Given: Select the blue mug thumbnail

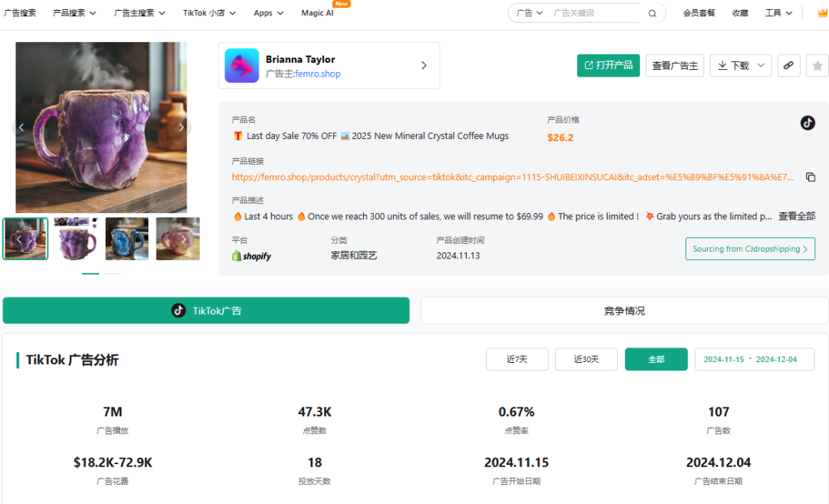Looking at the screenshot, I should (x=127, y=239).
